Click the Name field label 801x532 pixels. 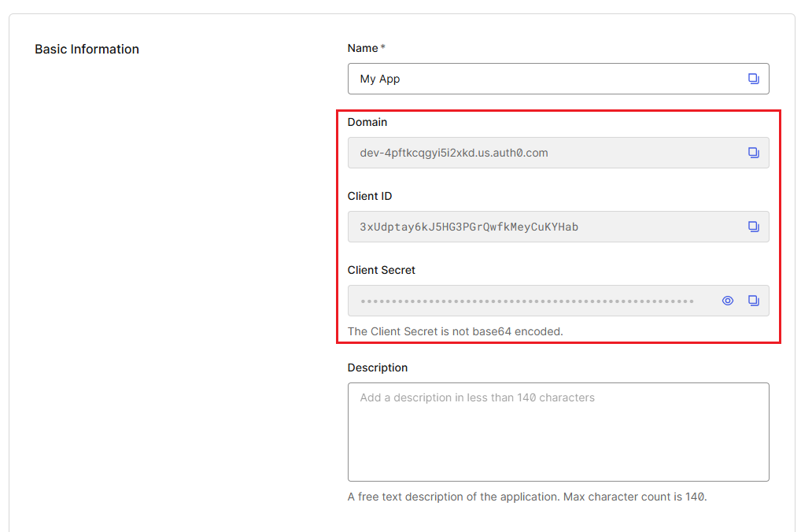pos(363,48)
